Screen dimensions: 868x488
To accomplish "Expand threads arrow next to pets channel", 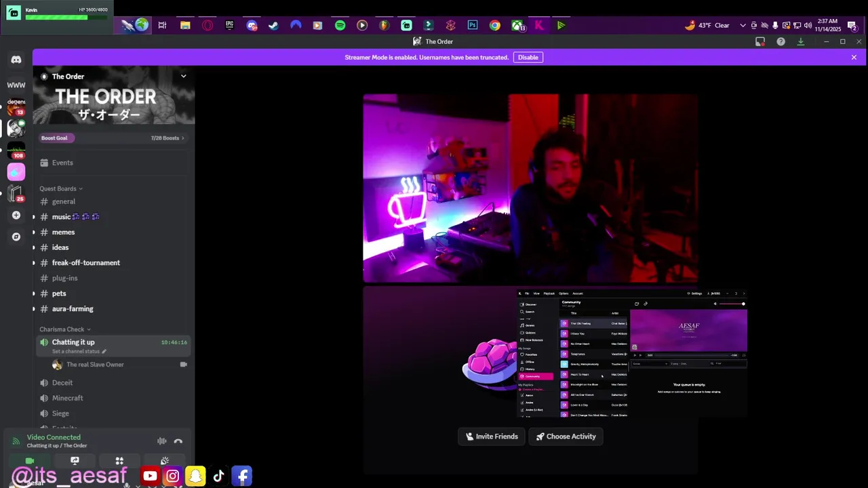I will [x=34, y=293].
